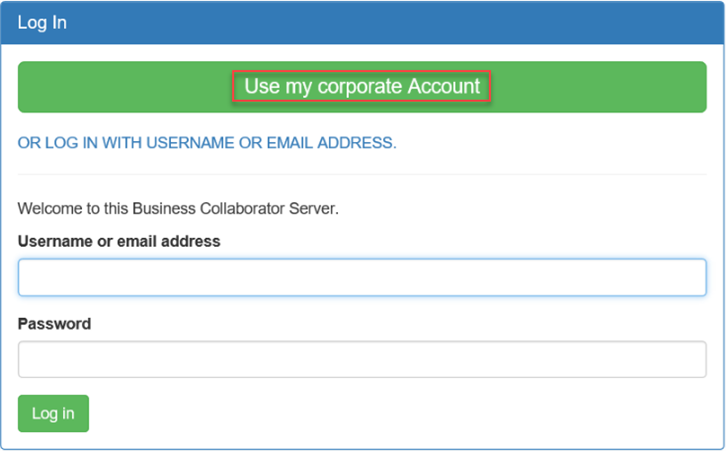The height and width of the screenshot is (451, 726).
Task: Open the log in with username or email link
Action: (x=207, y=143)
